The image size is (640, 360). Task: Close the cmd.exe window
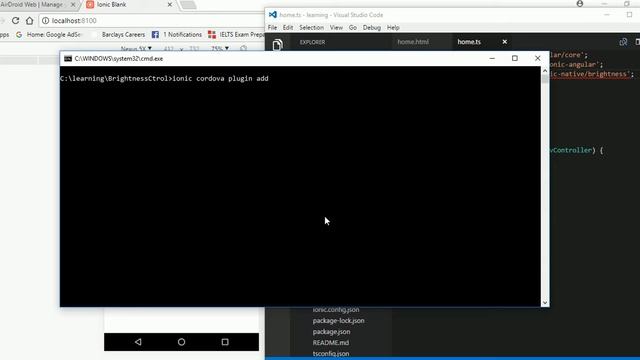coord(538,58)
